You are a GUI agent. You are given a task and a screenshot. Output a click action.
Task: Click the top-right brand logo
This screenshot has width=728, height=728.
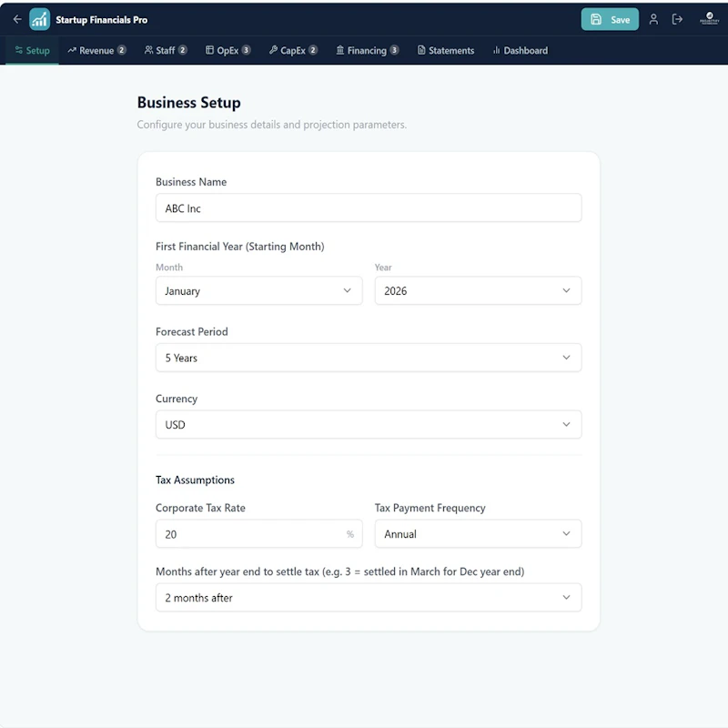point(709,18)
